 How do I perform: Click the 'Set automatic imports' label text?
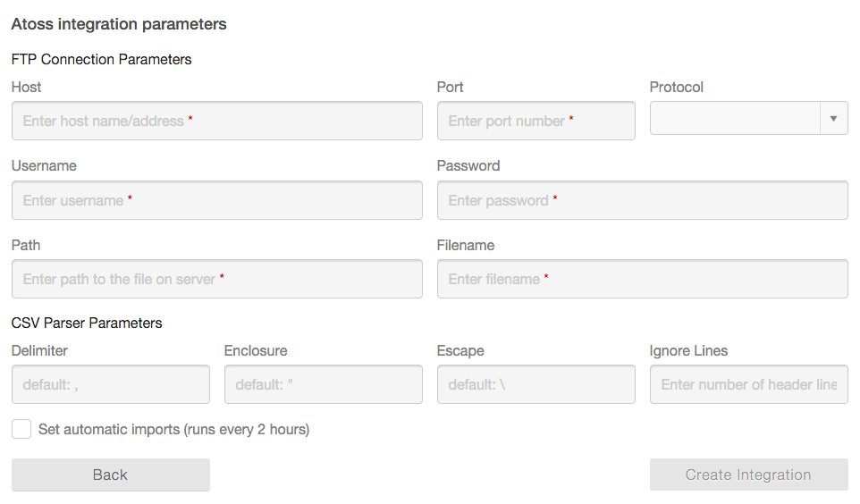(173, 430)
